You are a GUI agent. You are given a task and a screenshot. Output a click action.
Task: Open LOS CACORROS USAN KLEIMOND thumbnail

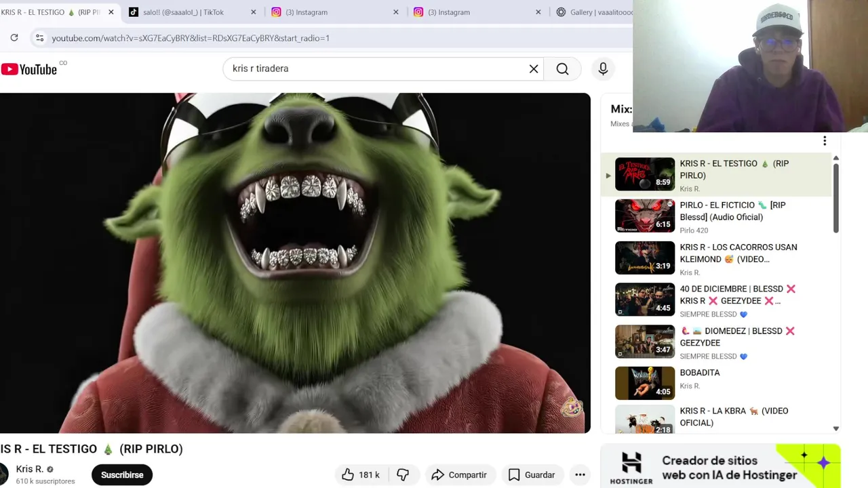pos(645,258)
